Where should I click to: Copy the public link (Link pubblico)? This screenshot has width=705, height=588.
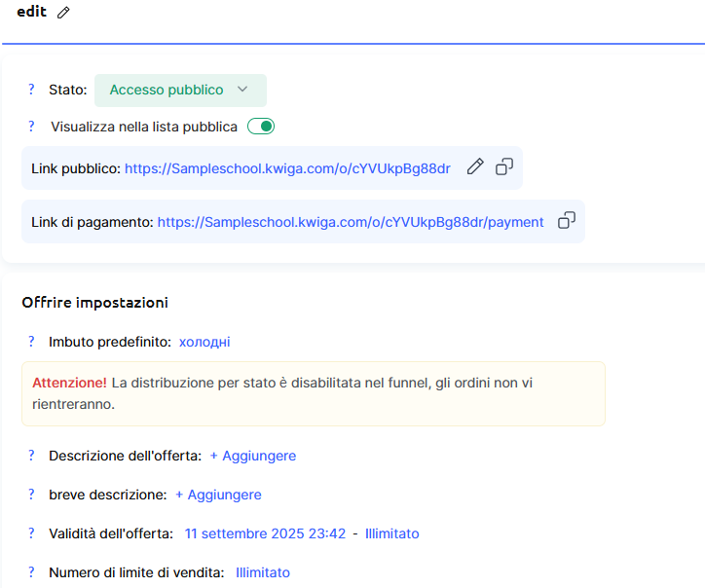click(504, 167)
